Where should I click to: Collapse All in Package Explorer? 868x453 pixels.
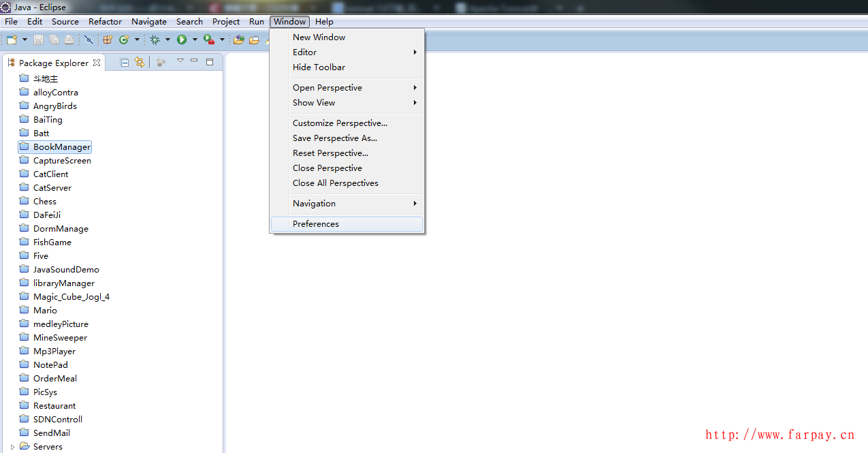tap(125, 63)
